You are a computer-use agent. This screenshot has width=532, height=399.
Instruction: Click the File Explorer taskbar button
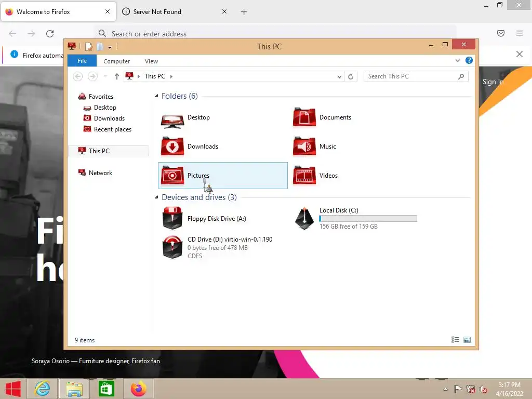tap(74, 389)
